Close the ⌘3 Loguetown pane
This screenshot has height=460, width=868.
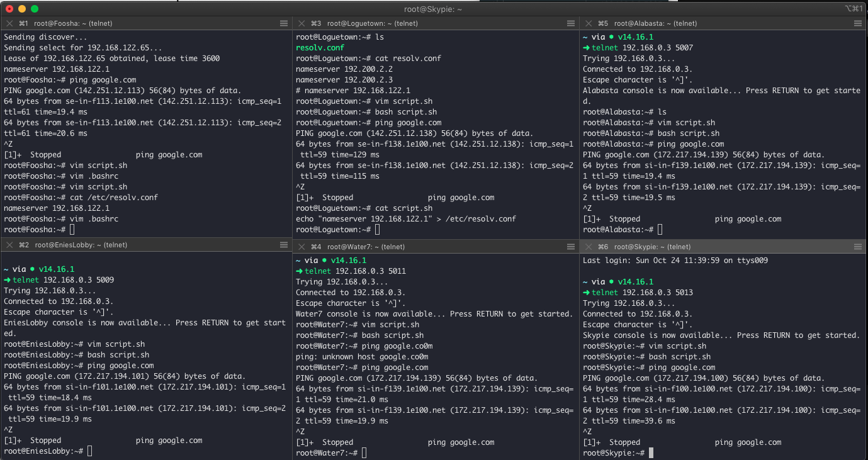(x=302, y=23)
